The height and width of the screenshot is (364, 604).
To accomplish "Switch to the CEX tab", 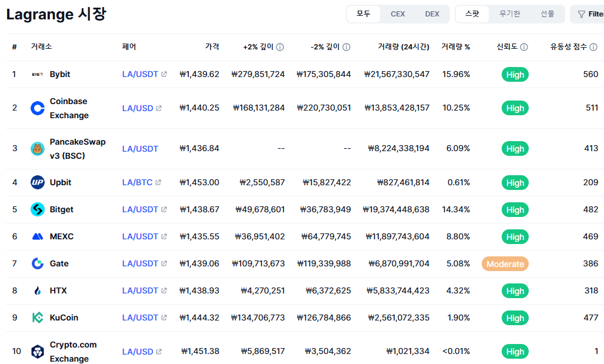I will coord(398,14).
